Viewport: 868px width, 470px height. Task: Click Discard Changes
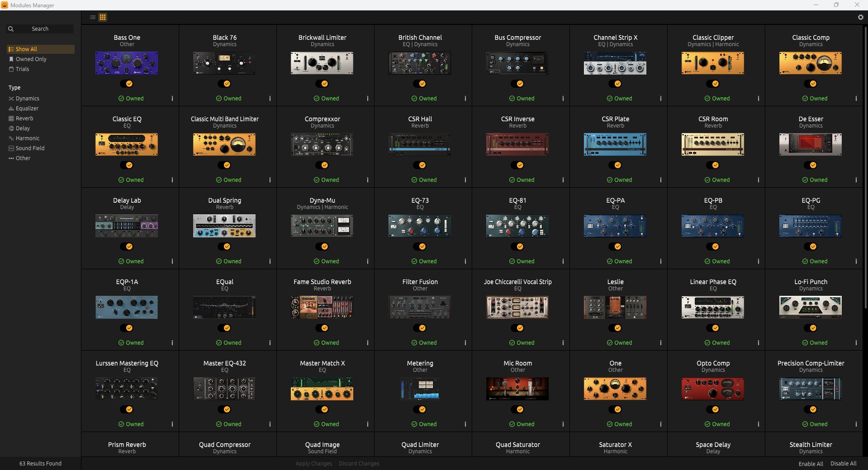pos(359,464)
